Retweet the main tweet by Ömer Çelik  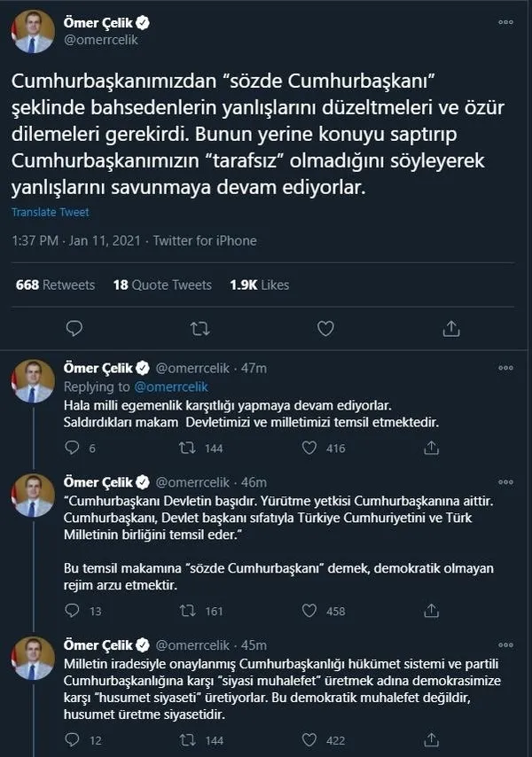coord(200,329)
